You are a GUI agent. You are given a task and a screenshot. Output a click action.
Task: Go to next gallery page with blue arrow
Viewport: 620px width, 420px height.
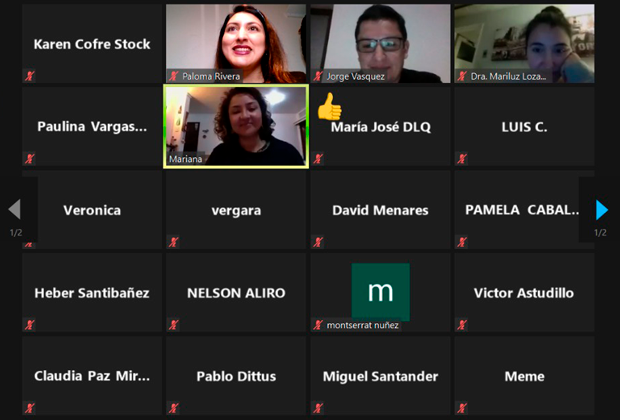click(602, 210)
